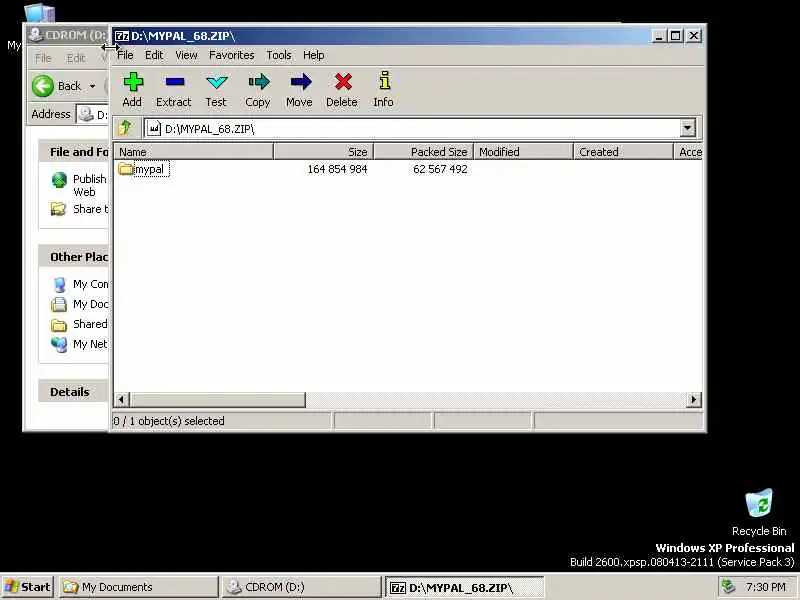This screenshot has width=800, height=600.
Task: Sort by the Created column header
Action: pyautogui.click(x=624, y=152)
